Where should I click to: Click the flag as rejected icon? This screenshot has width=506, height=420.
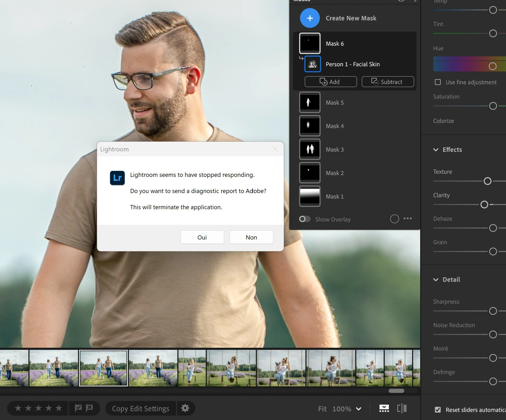tap(89, 408)
